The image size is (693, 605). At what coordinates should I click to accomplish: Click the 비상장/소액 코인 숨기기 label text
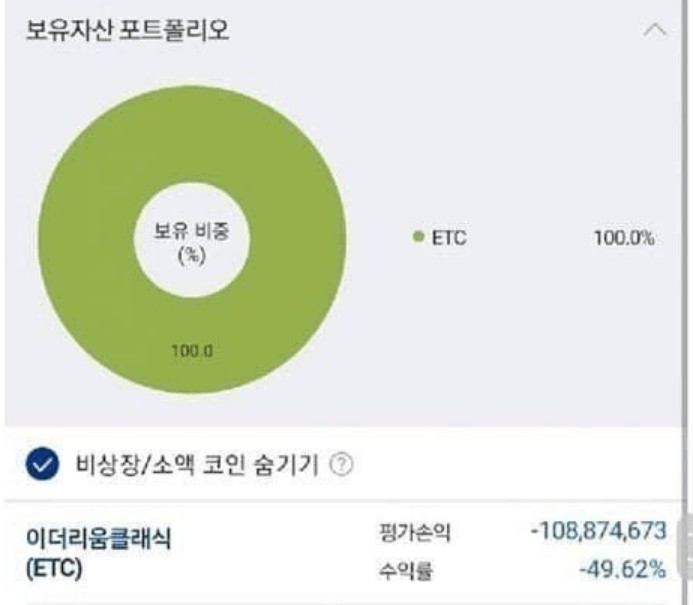[197, 465]
